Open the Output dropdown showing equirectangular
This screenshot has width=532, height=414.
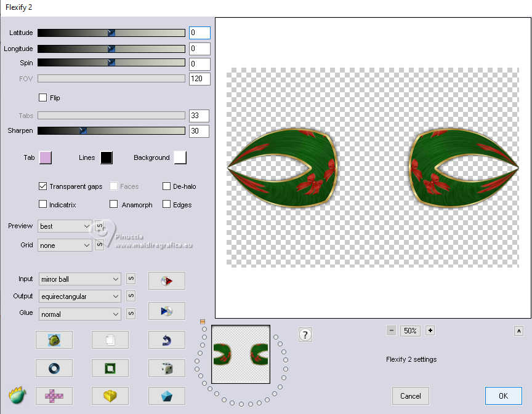[x=79, y=297]
